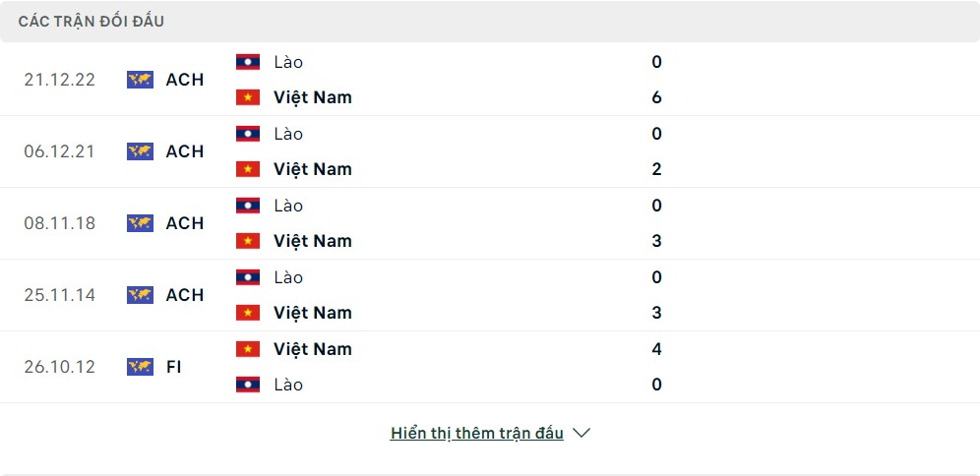The width and height of the screenshot is (980, 476).
Task: Open the Lào team in the 25.11.14 match
Action: coord(288,277)
